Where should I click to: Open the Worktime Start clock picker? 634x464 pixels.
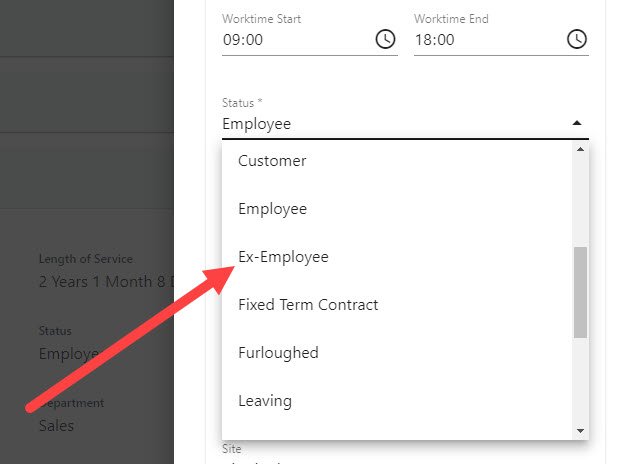385,40
